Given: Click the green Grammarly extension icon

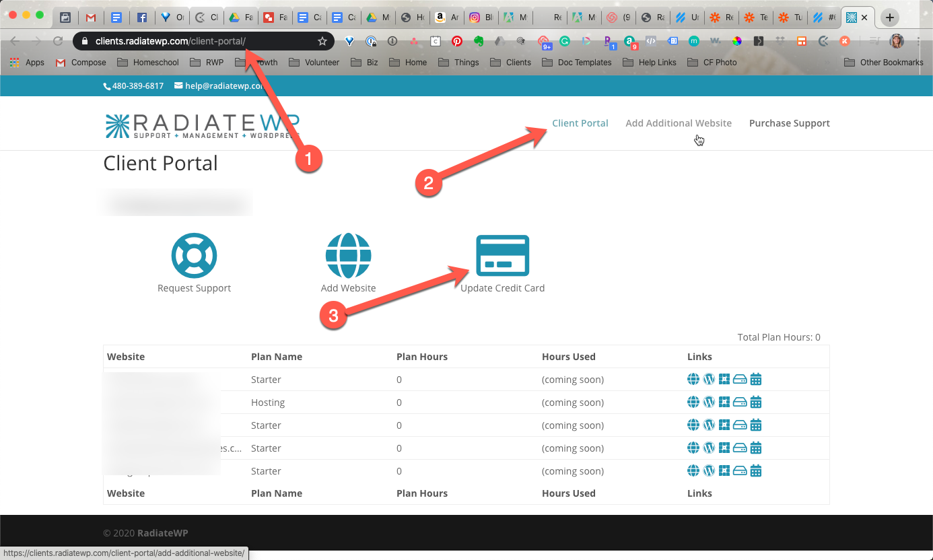Looking at the screenshot, I should [565, 41].
